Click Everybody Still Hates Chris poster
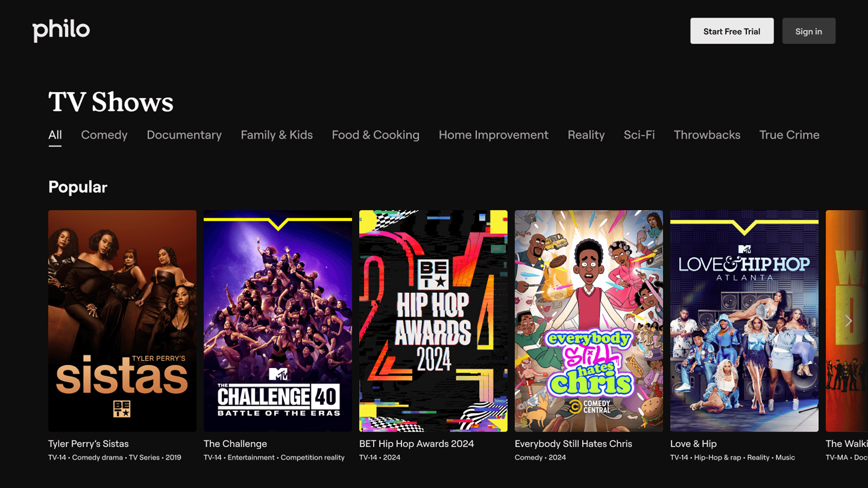The height and width of the screenshot is (488, 868). point(589,321)
